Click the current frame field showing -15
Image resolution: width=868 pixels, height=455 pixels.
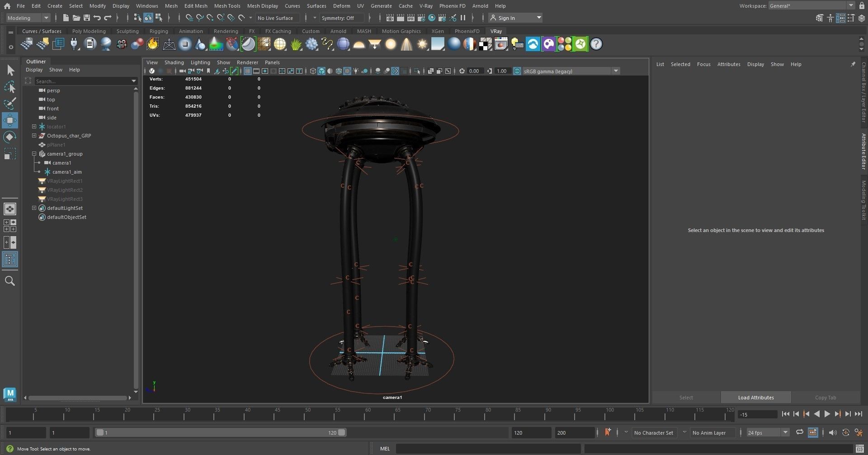click(x=757, y=414)
